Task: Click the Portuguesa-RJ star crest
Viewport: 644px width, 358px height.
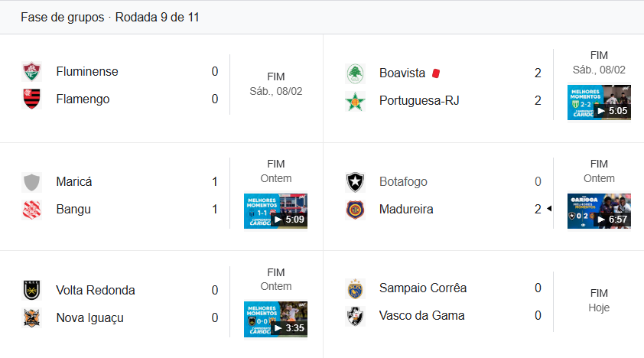Action: pyautogui.click(x=355, y=101)
